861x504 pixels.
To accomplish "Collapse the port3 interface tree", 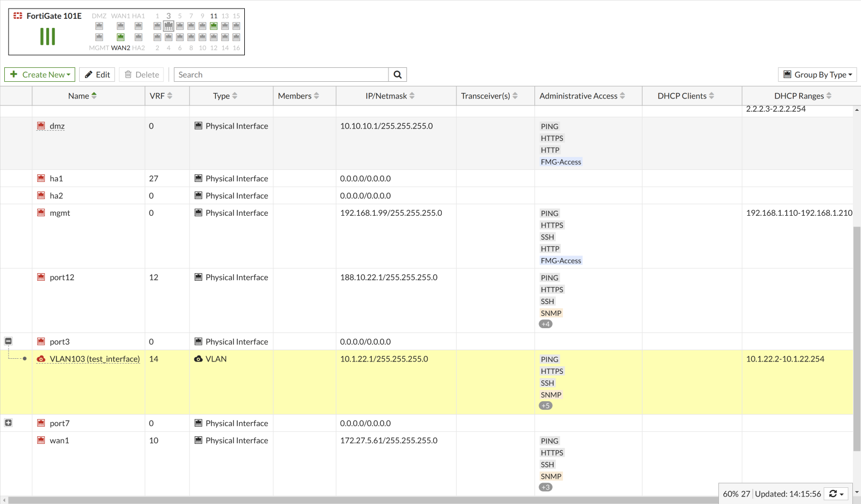I will [x=8, y=341].
